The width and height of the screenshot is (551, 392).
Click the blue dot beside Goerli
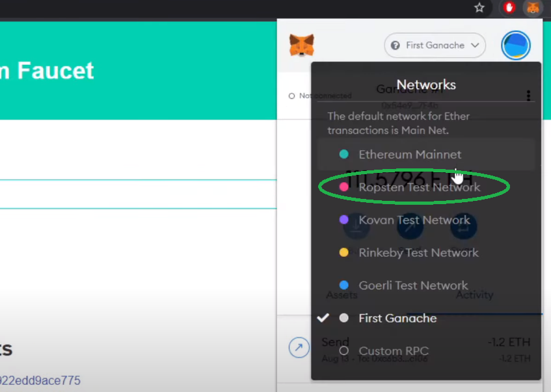tap(344, 285)
